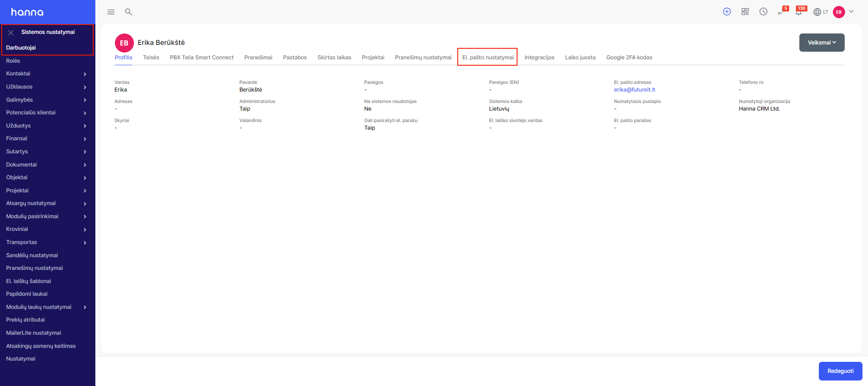Click the Hanna CRM Ltd. organization value
868x386 pixels.
coord(759,108)
